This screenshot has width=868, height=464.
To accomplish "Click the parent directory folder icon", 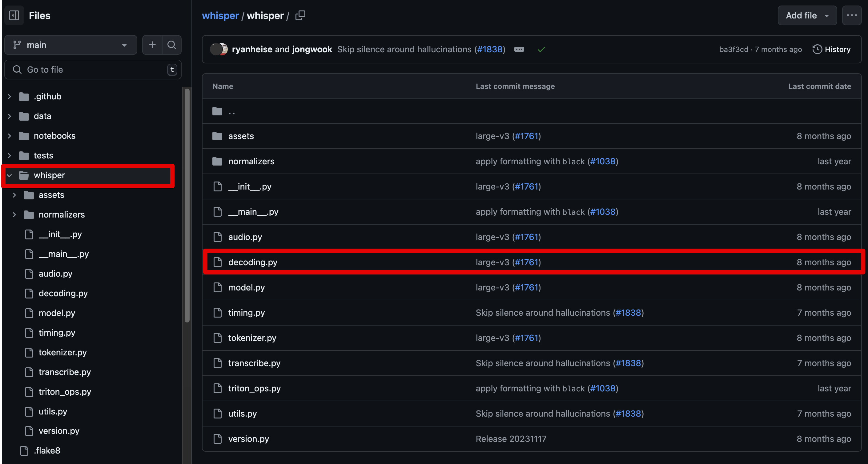I will click(217, 111).
